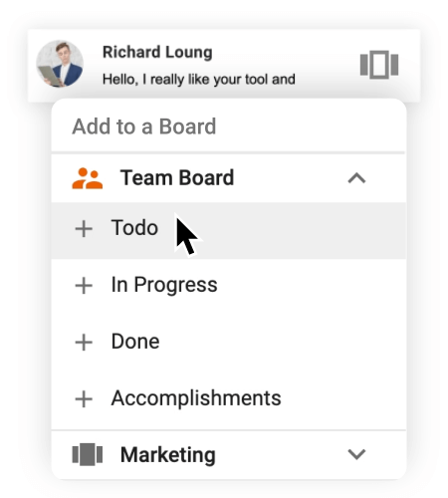Click the plus icon next to Done
Image resolution: width=448 pixels, height=498 pixels.
point(84,343)
